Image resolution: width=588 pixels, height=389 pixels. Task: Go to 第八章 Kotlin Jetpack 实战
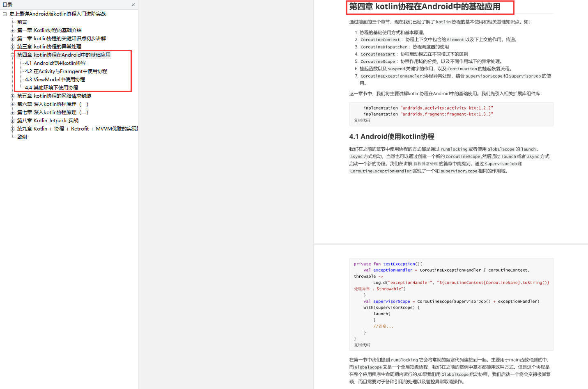(48, 121)
